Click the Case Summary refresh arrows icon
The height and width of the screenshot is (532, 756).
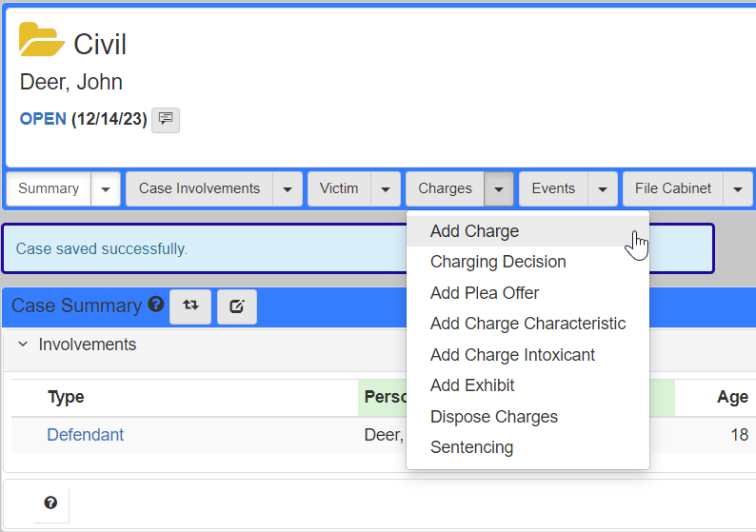click(x=190, y=306)
